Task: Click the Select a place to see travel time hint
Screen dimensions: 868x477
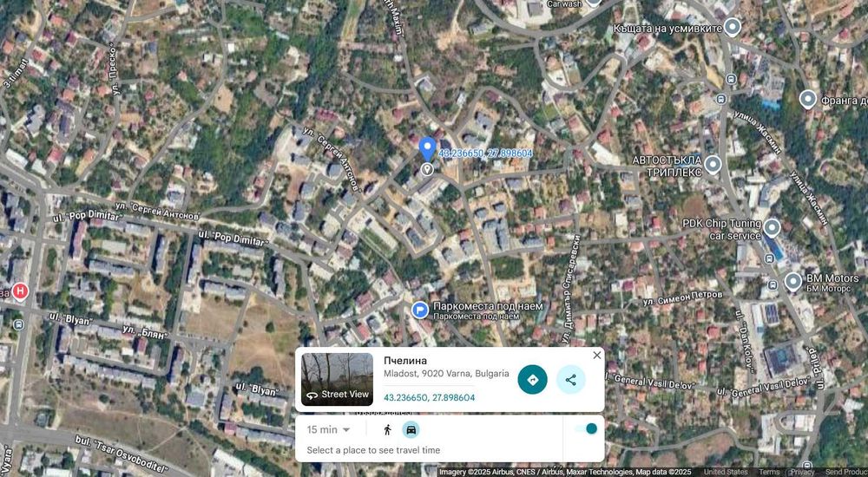Action: tap(373, 450)
